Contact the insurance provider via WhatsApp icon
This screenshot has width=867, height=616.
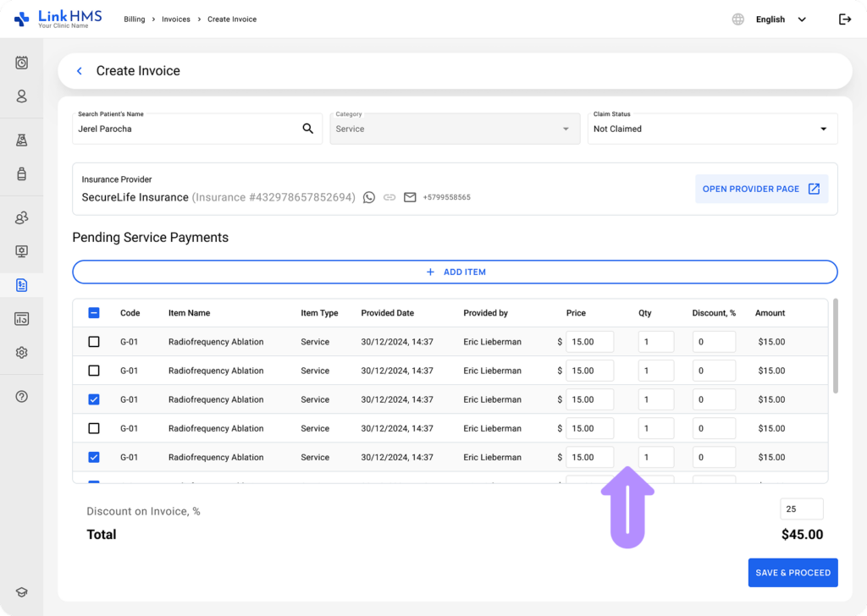click(x=369, y=197)
